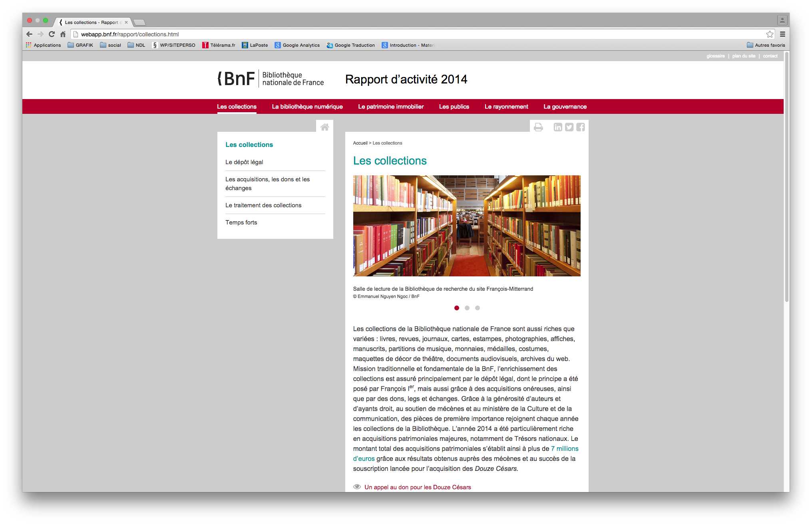The height and width of the screenshot is (524, 812).
Task: Share the page on Facebook
Action: click(x=581, y=127)
